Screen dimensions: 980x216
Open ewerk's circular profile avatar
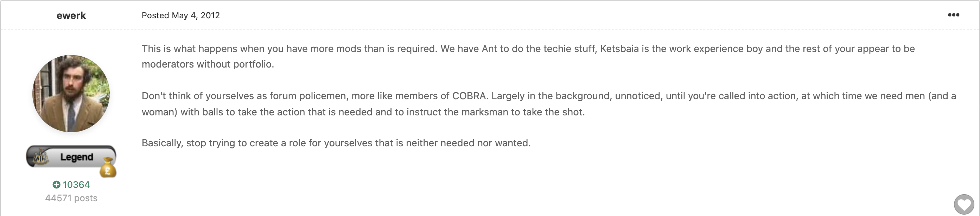point(71,94)
